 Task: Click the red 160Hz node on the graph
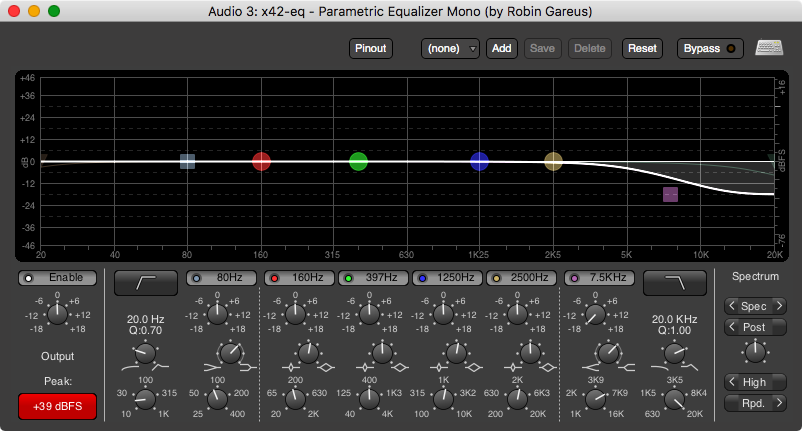coord(261,161)
